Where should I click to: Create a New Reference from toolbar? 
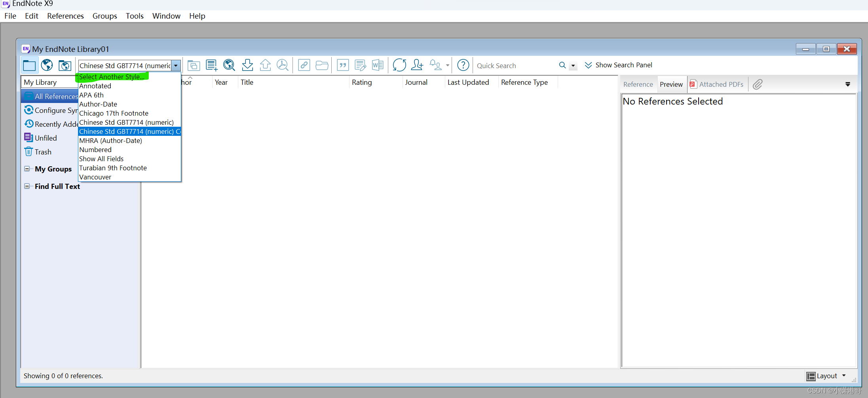pos(212,65)
